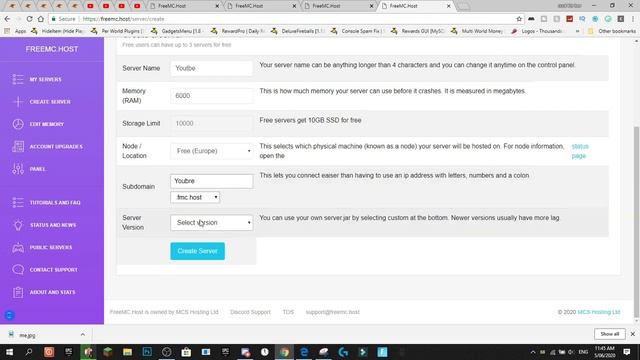This screenshot has height=360, width=640.
Task: Open Minecraft block icon on taskbar
Action: click(108, 352)
